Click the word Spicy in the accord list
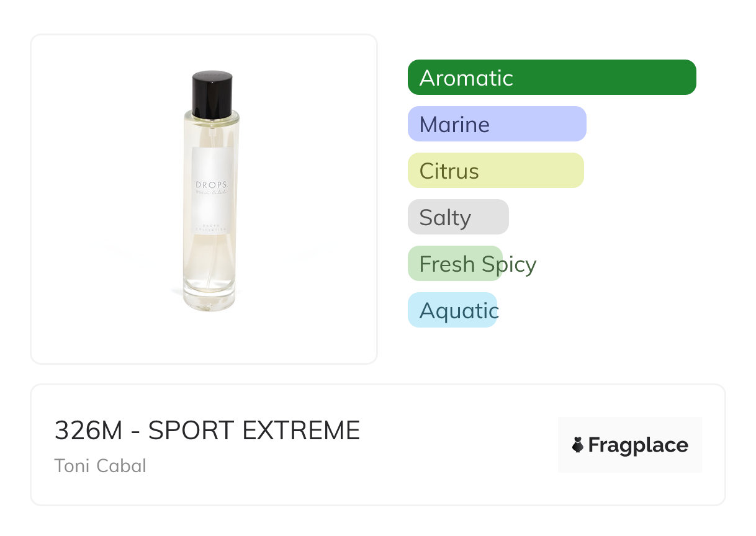Screen dimensions: 756x536 click(x=509, y=264)
